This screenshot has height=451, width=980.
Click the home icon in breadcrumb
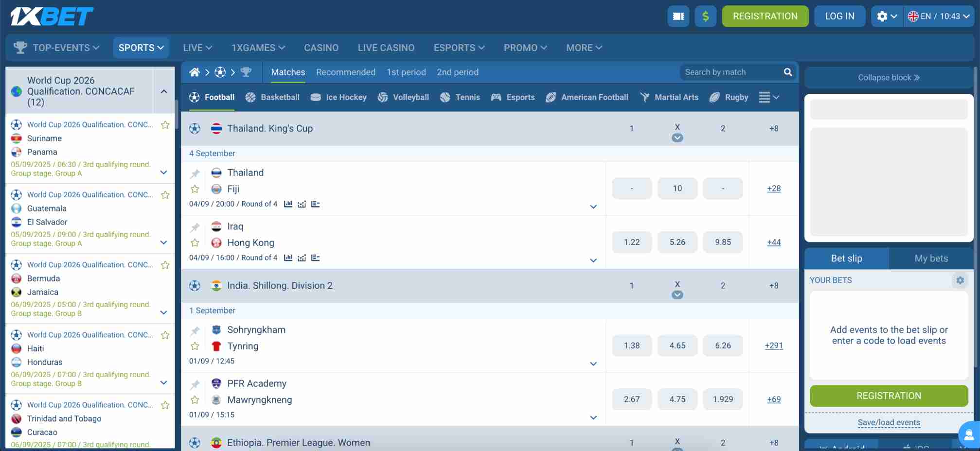point(195,72)
